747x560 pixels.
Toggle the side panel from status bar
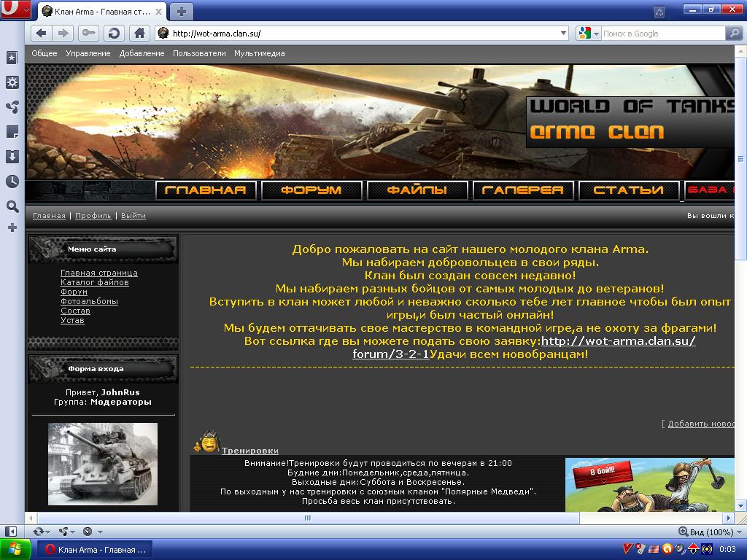point(10,532)
